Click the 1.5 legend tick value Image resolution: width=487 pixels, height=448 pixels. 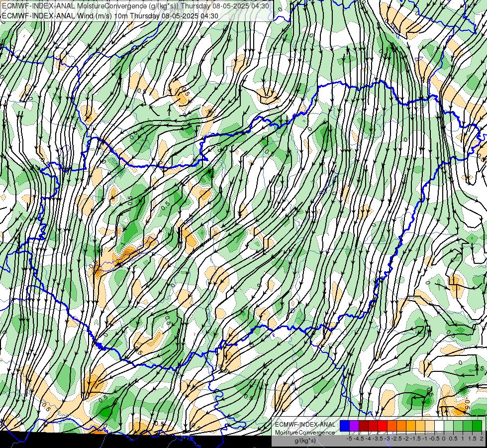[x=473, y=439]
